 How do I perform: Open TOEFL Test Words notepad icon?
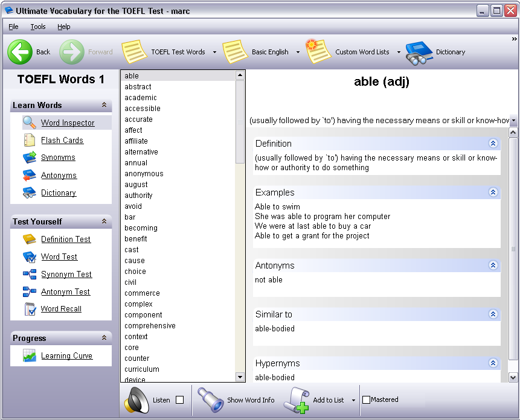click(x=134, y=52)
